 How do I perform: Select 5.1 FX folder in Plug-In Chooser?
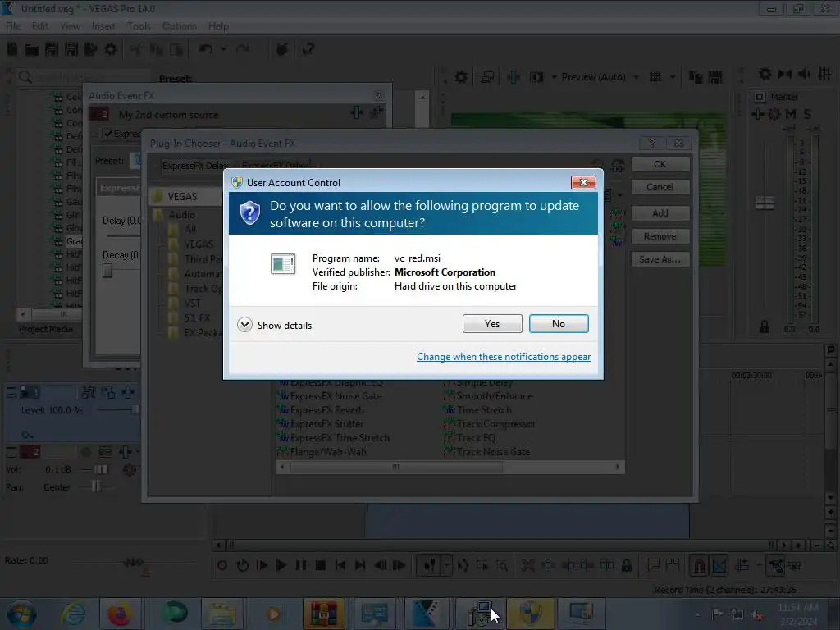pos(197,317)
